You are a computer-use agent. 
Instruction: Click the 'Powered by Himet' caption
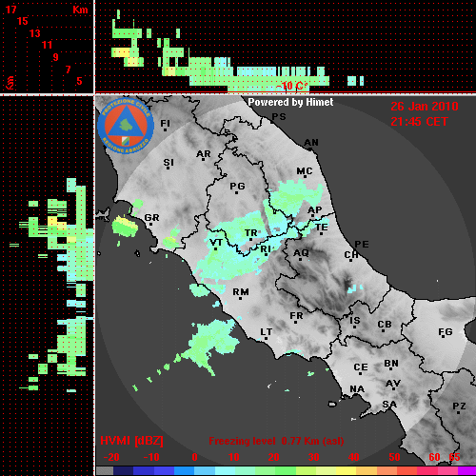click(290, 102)
